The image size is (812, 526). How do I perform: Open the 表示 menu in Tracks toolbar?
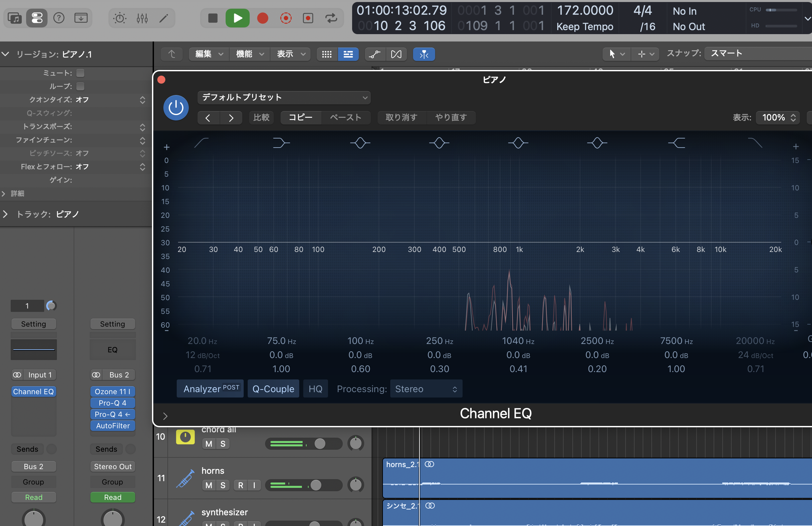(x=291, y=54)
